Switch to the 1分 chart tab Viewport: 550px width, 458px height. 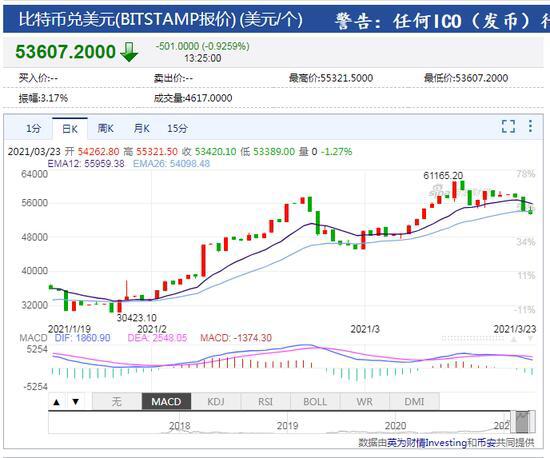click(x=33, y=128)
